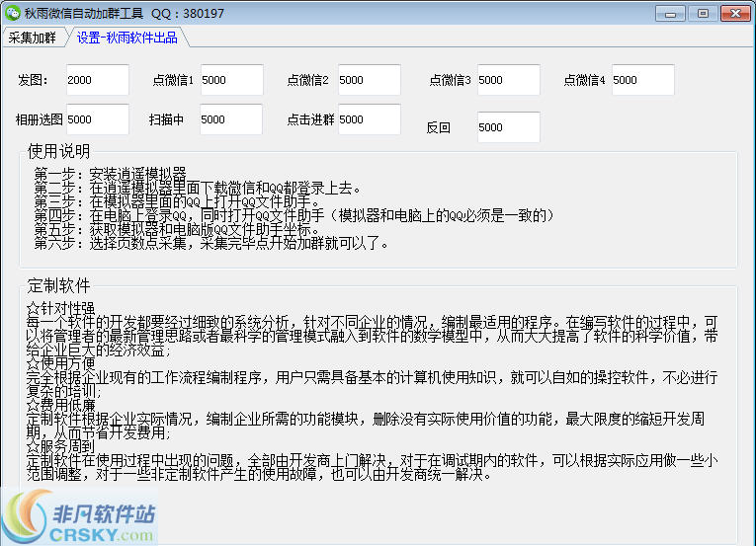Click the line 第一步：安装逍遥模拟器

click(x=110, y=174)
